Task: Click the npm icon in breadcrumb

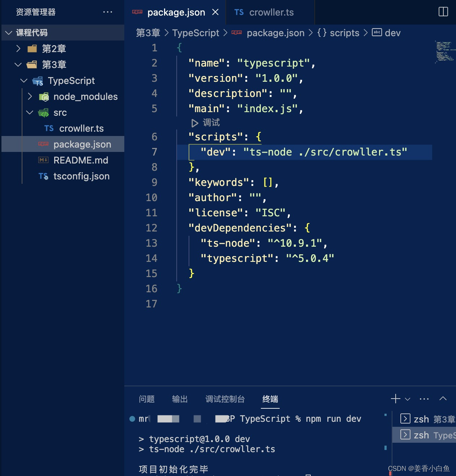Action: pyautogui.click(x=237, y=33)
